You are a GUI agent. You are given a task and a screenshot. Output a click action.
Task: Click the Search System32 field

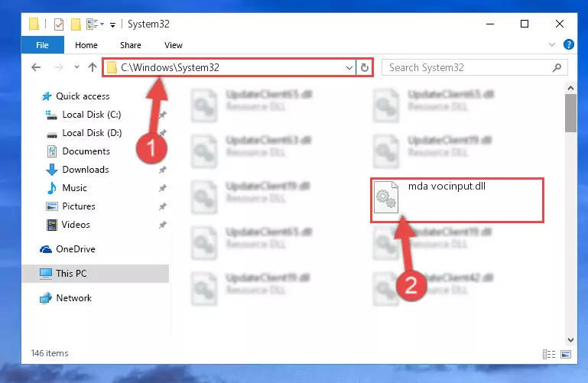coord(474,68)
